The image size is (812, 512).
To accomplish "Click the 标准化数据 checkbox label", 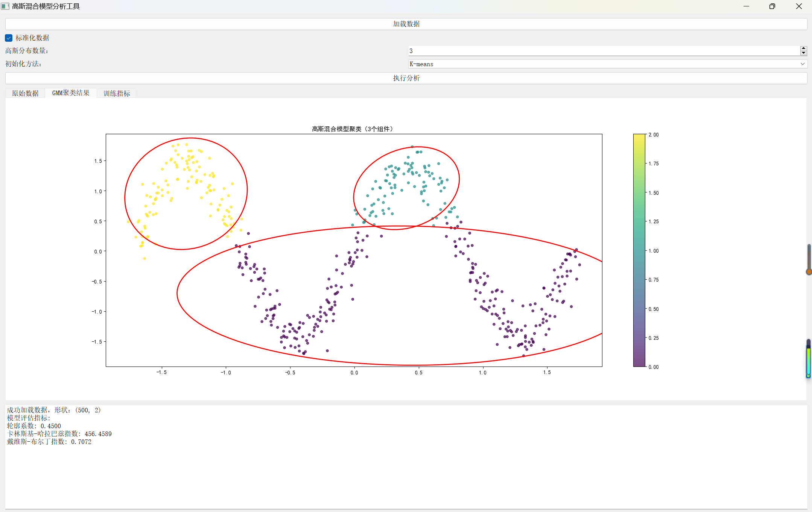I will coord(32,38).
